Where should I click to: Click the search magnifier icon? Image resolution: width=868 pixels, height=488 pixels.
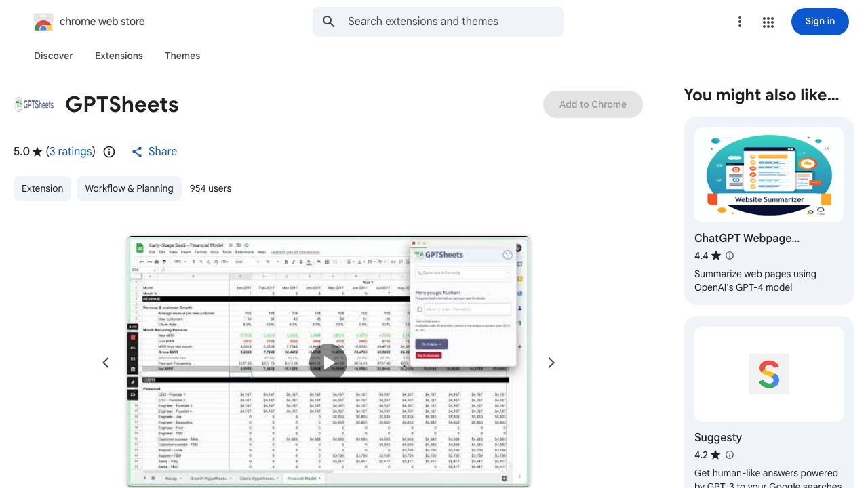pyautogui.click(x=329, y=22)
